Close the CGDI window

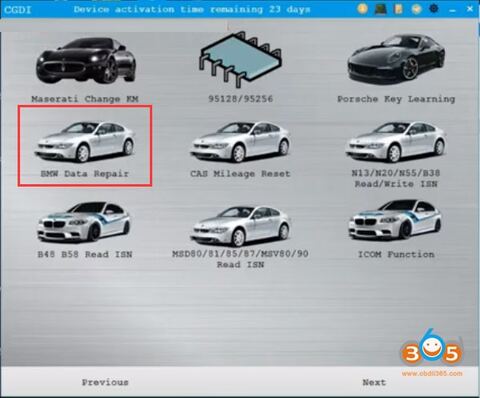coord(470,9)
